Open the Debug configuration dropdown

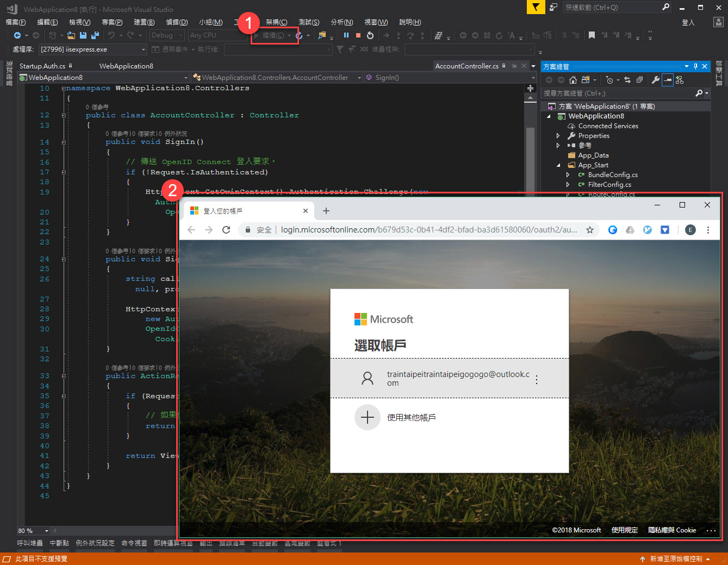(x=167, y=35)
